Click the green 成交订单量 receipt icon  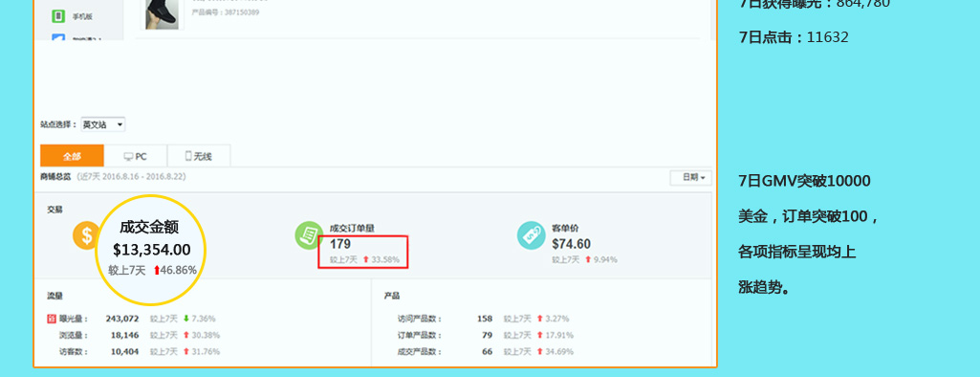pyautogui.click(x=309, y=235)
